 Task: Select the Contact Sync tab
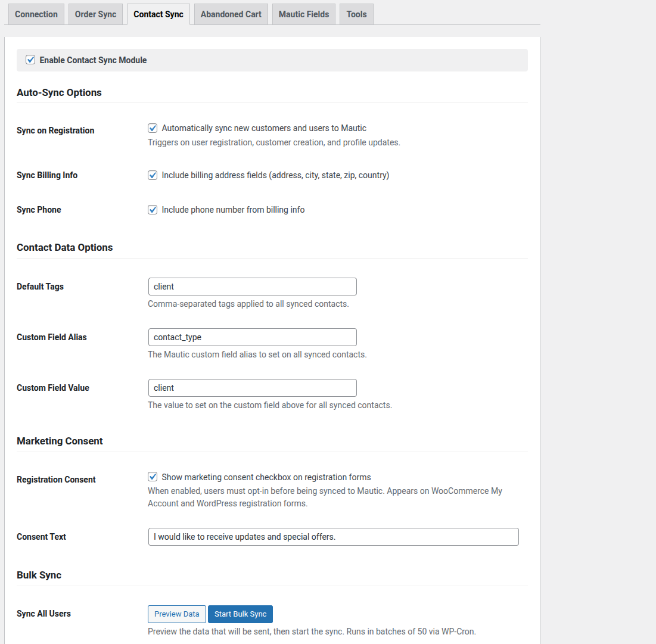(158, 14)
